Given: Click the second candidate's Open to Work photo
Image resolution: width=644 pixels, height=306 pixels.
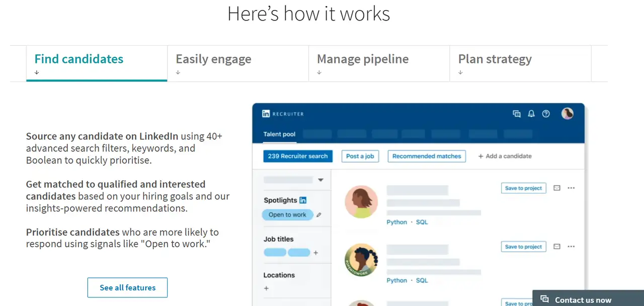Looking at the screenshot, I should 361,260.
